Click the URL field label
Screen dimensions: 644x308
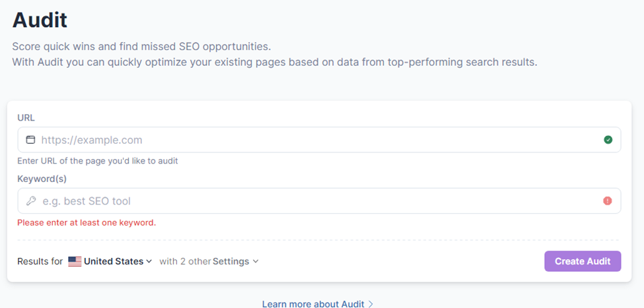click(x=26, y=117)
